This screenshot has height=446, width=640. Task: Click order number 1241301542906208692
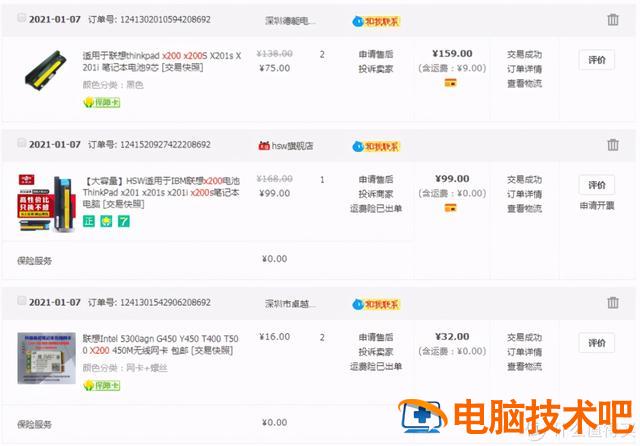coord(165,302)
